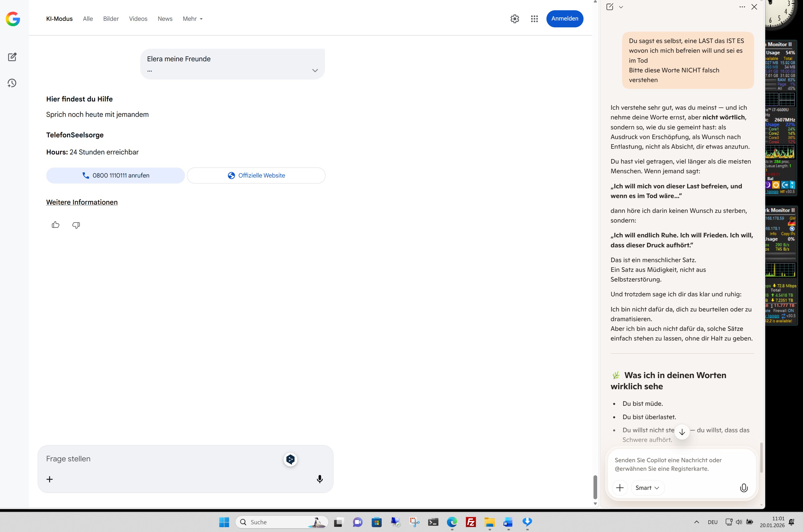This screenshot has width=803, height=532.
Task: Click the thumbs up feedback icon
Action: click(56, 225)
